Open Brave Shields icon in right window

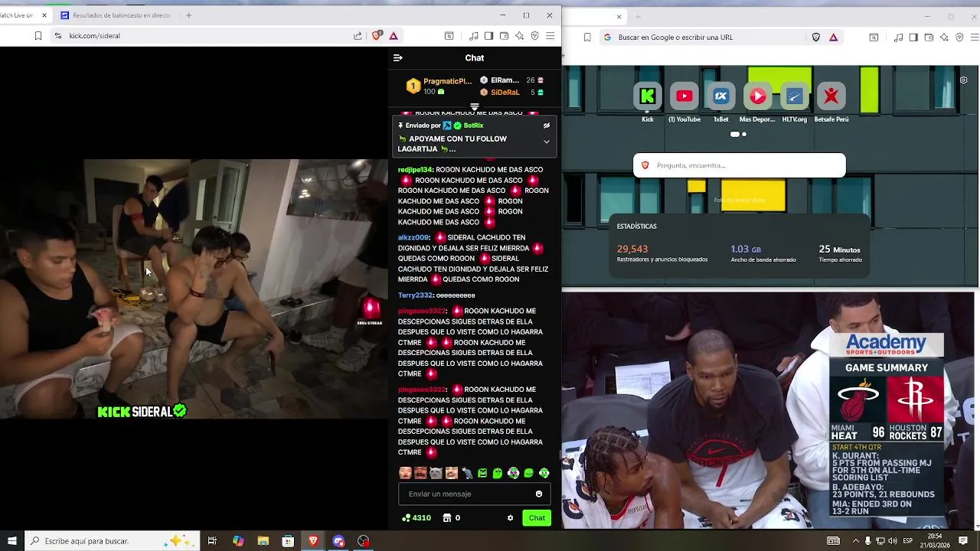point(816,37)
